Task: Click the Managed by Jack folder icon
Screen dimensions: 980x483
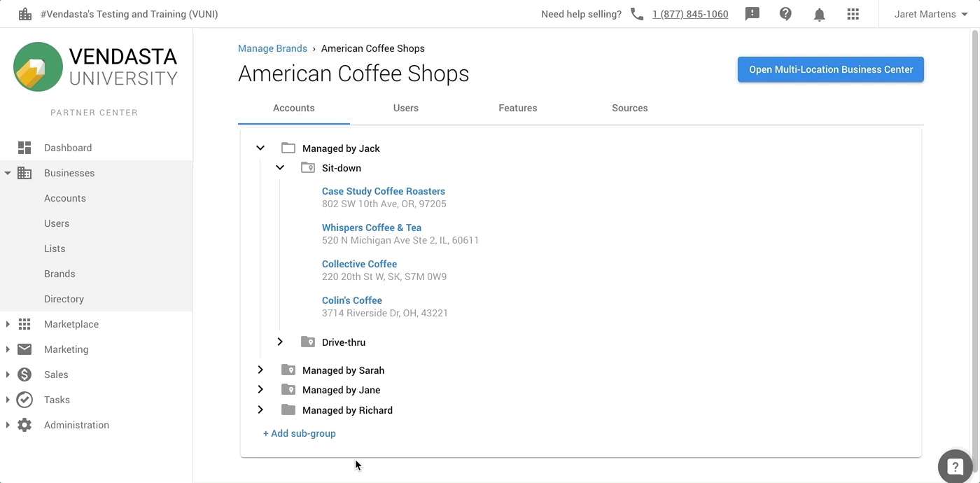Action: point(288,148)
